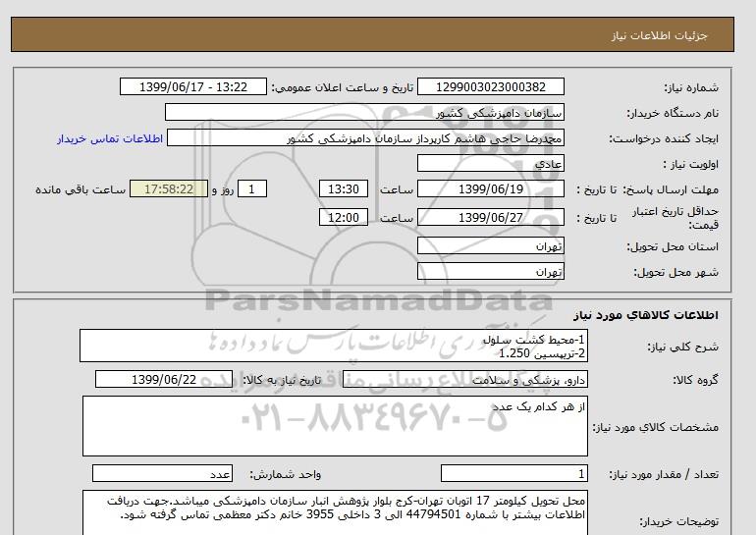Click the label 'استان محل تحویل:'

click(x=673, y=246)
